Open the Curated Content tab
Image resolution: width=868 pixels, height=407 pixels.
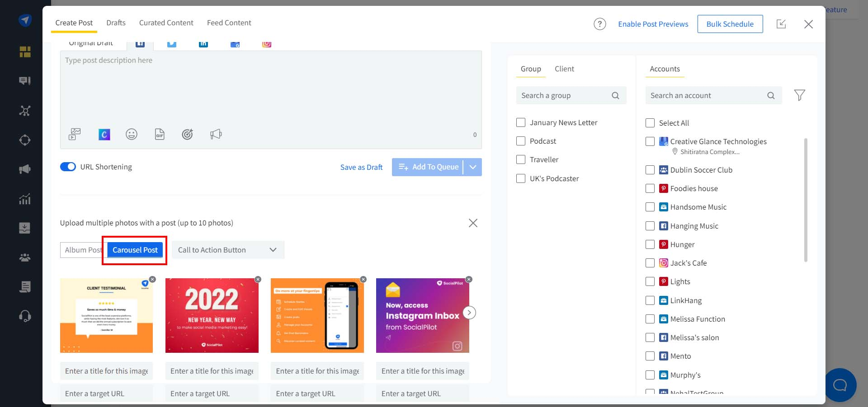[166, 23]
